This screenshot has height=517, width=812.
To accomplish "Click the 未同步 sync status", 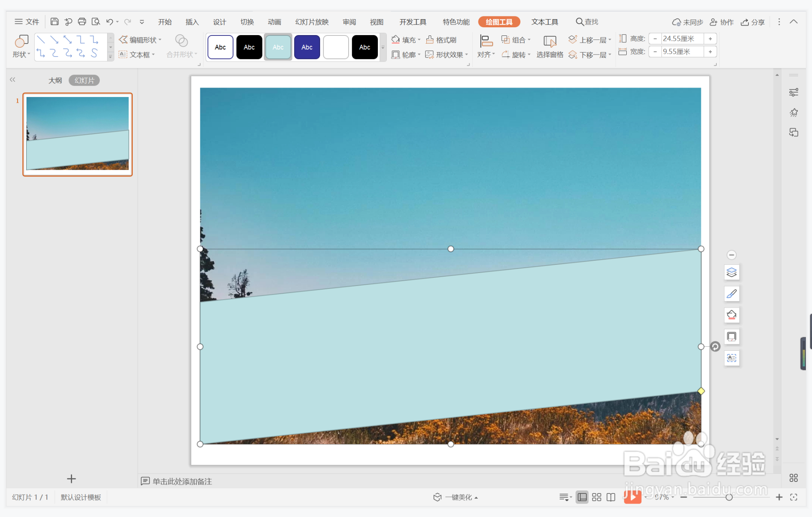I will (687, 22).
